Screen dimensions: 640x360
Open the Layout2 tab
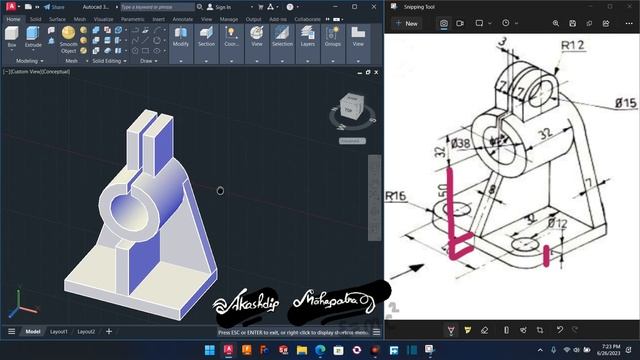(86, 331)
